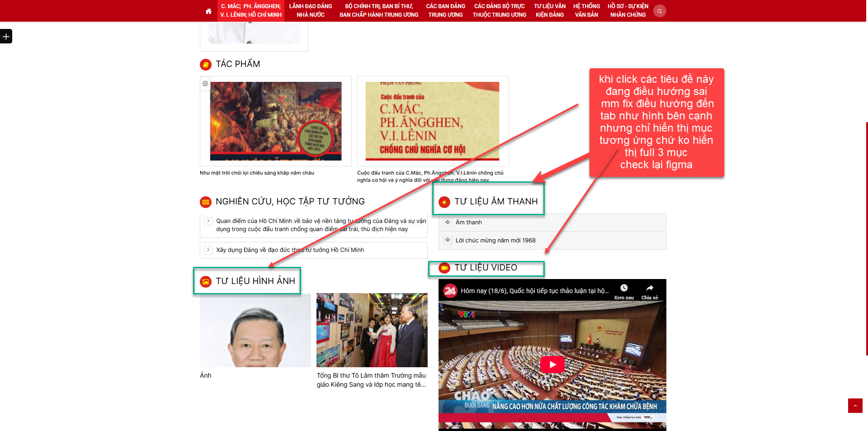Expand chevron beside Quan điểm của Hồ Chí Minh article
868x431 pixels.
tap(208, 221)
